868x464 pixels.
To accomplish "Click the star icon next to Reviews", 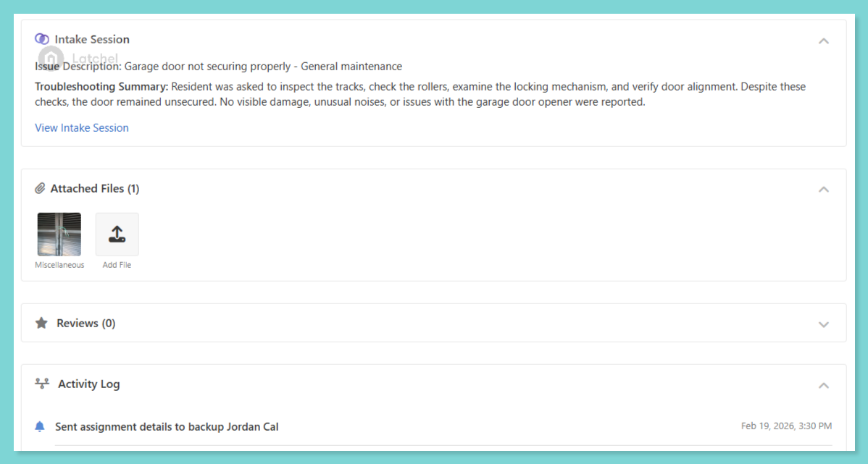I will [x=41, y=323].
